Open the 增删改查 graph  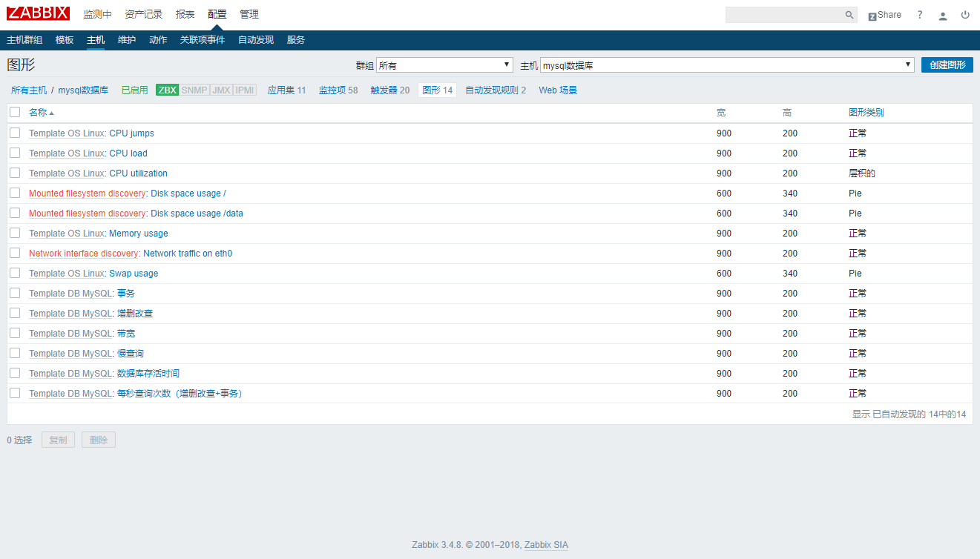click(x=135, y=314)
